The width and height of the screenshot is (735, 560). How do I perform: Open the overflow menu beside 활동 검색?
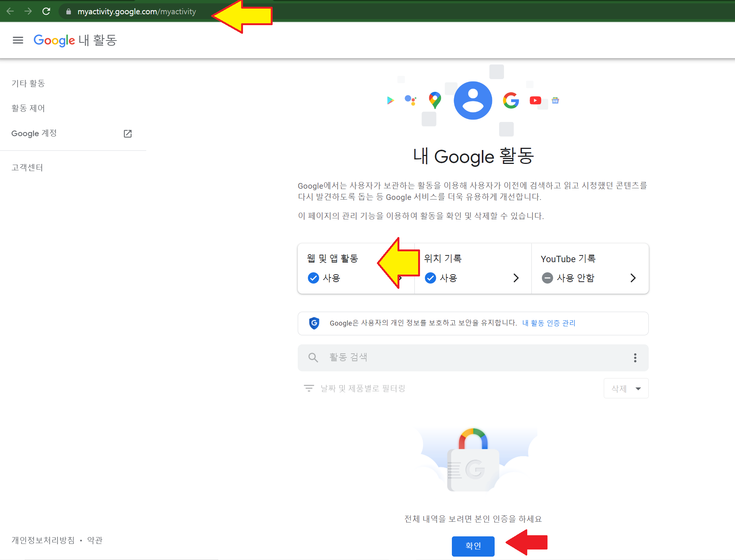(635, 358)
